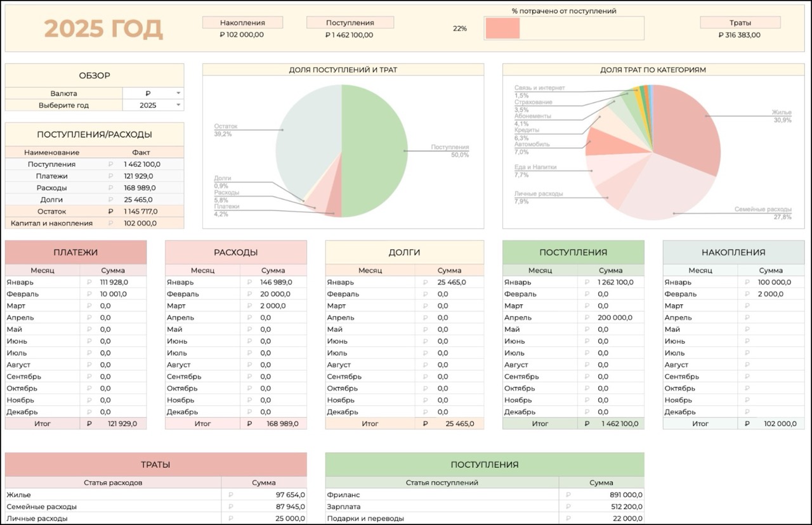This screenshot has width=812, height=525.
Task: Select January payment amount 111 928,0
Action: pyautogui.click(x=114, y=282)
